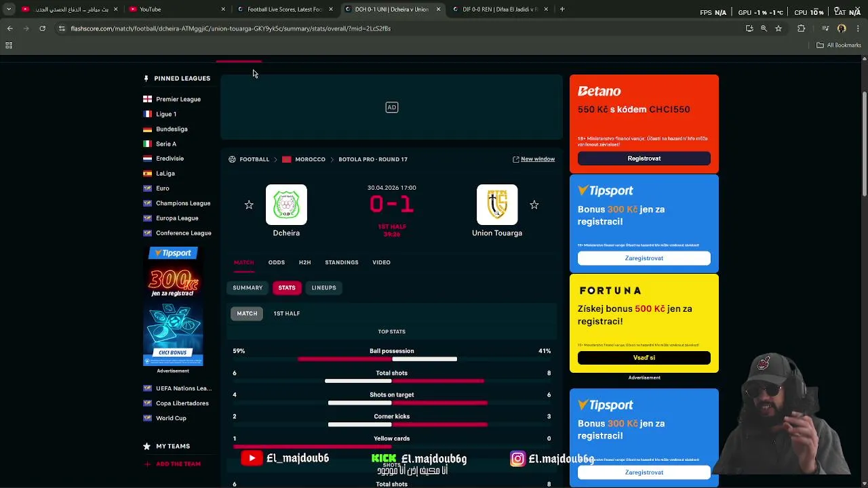Viewport: 868px width, 488px height.
Task: Open the browser profile avatar
Action: 842,28
